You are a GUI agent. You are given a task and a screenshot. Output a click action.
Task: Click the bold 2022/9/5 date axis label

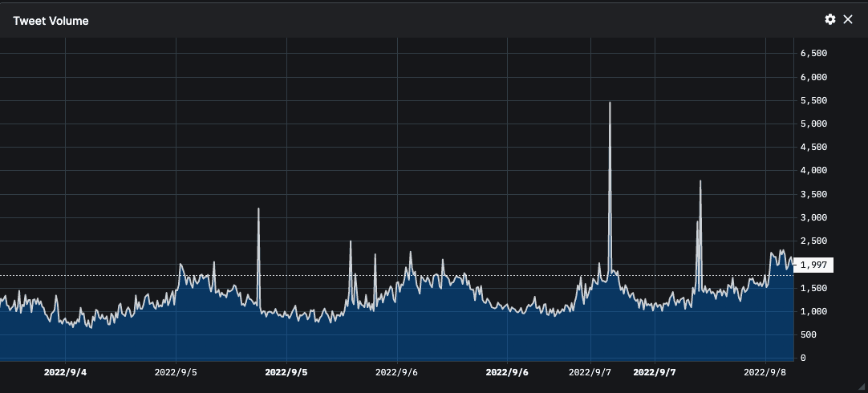pyautogui.click(x=286, y=372)
